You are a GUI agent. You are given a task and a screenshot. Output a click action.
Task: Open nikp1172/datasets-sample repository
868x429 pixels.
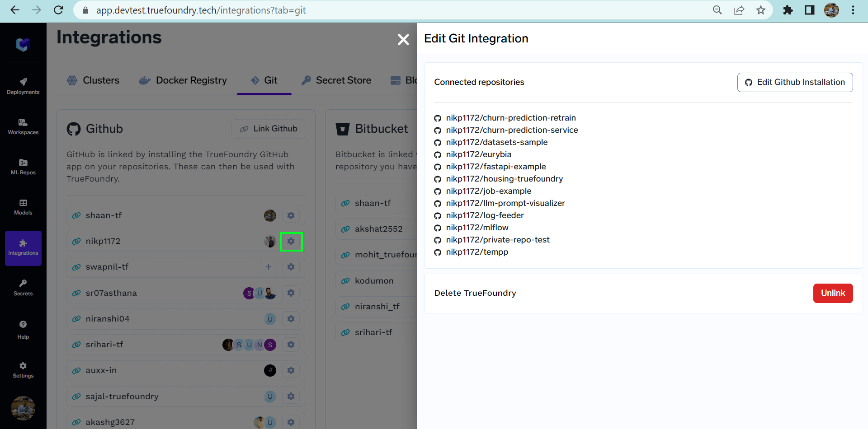click(x=497, y=142)
